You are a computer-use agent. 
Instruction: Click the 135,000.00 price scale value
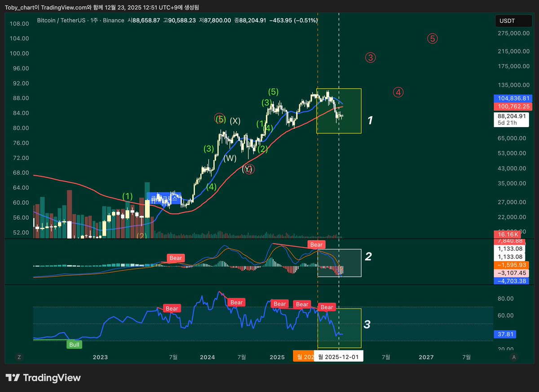click(x=512, y=85)
